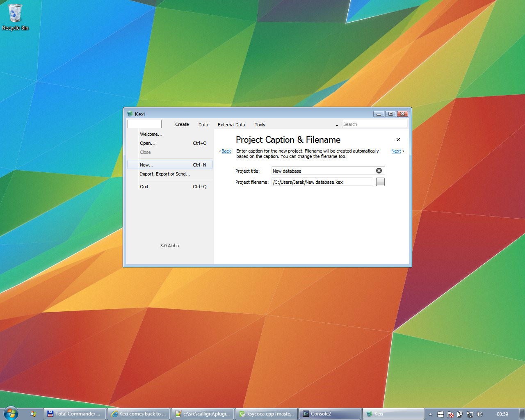Click the browse button beside Project filename
The image size is (525, 420).
point(380,182)
